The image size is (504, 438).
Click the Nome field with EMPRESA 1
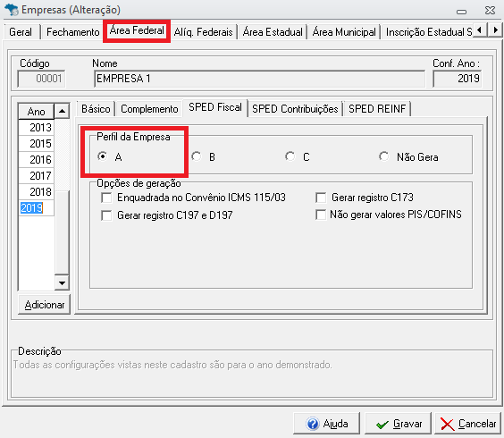click(x=260, y=79)
